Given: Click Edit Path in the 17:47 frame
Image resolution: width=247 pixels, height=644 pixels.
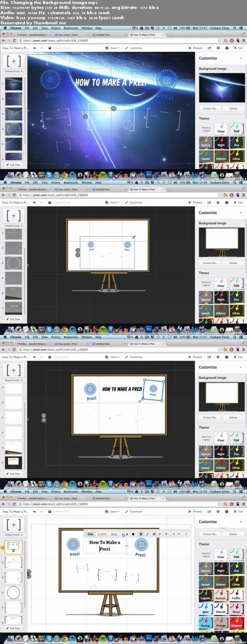Looking at the screenshot, I should pos(13,165).
